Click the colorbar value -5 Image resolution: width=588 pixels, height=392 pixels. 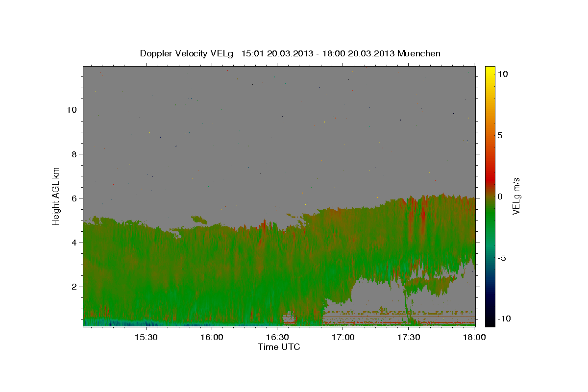pos(502,258)
